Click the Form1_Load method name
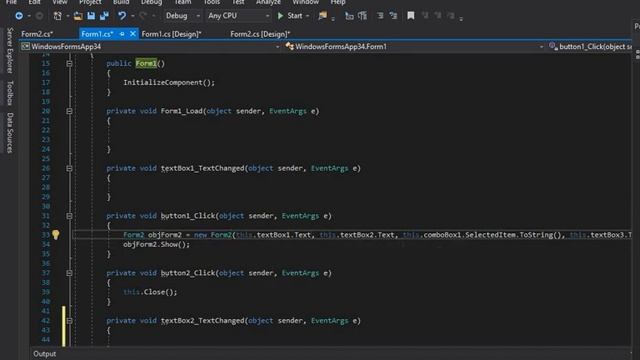This screenshot has width=640, height=360. coord(182,111)
